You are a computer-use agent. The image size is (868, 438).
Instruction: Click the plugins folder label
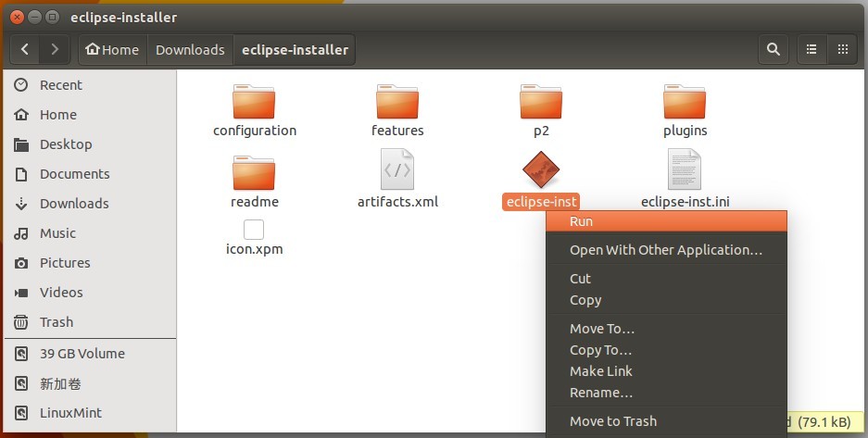pyautogui.click(x=685, y=131)
